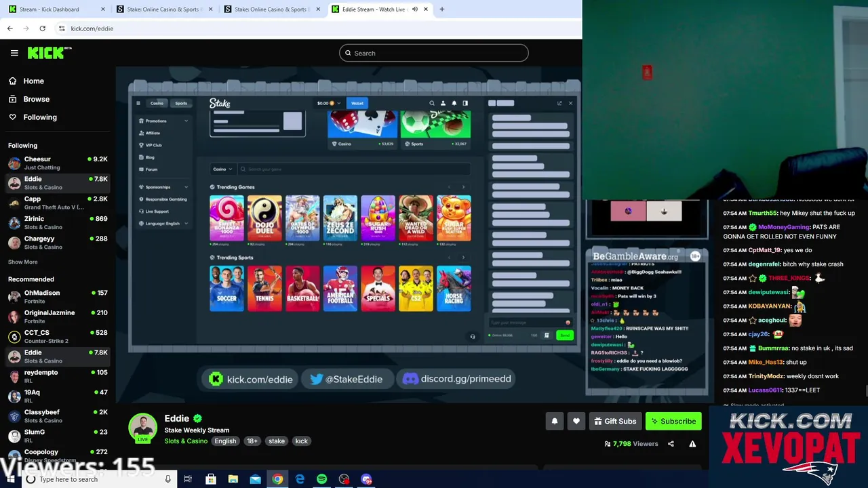868x488 pixels.
Task: Click the green Subscribe button
Action: coord(673,421)
